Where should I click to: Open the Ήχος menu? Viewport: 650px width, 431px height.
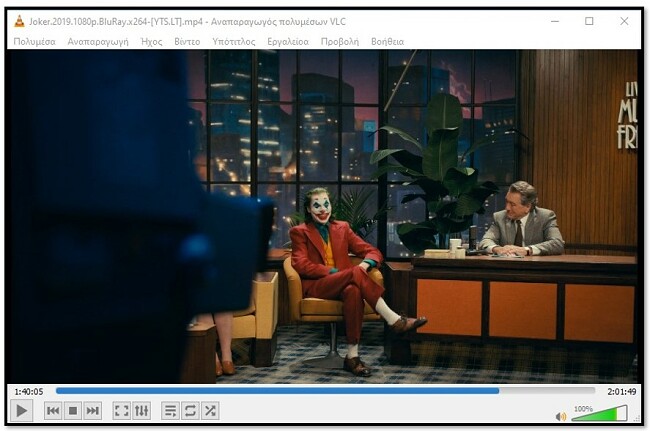click(x=152, y=42)
